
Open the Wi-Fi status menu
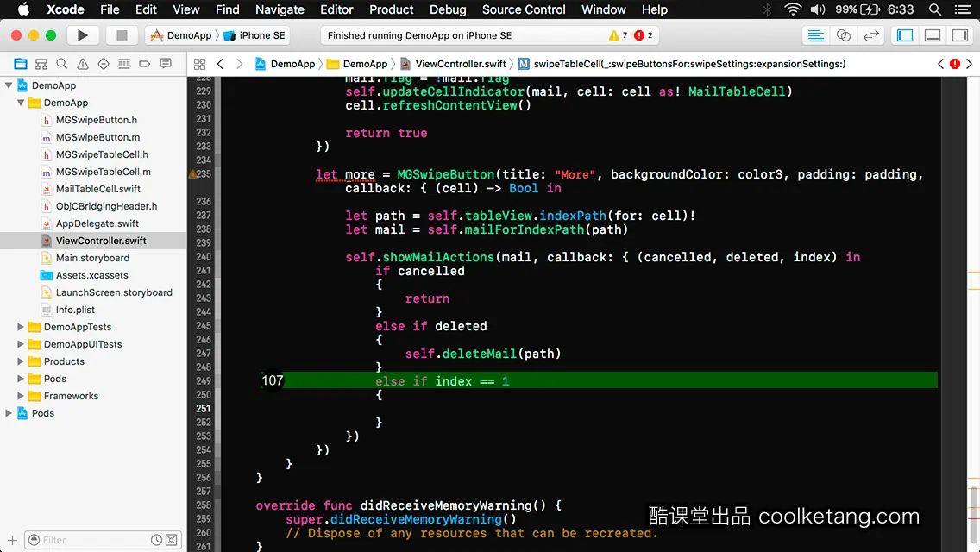coord(793,9)
